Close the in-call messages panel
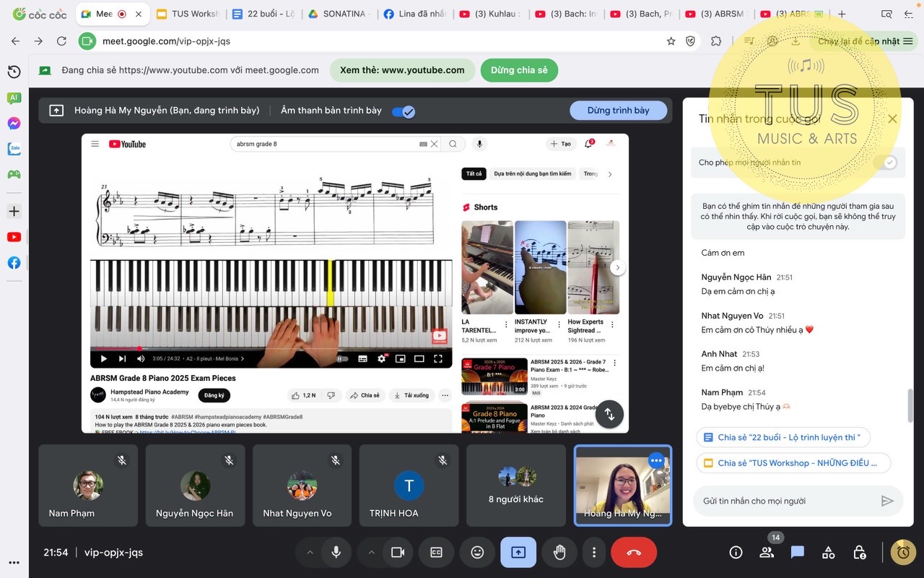The width and height of the screenshot is (924, 578). click(892, 119)
